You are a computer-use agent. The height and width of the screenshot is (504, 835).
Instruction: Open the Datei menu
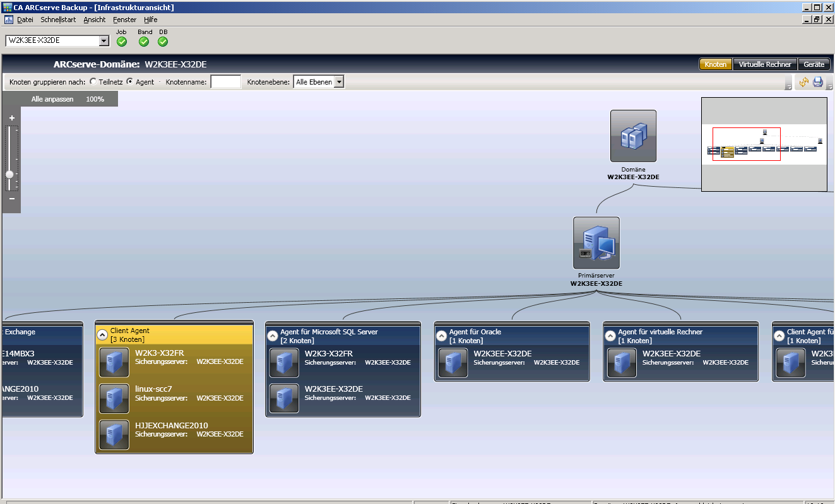25,20
